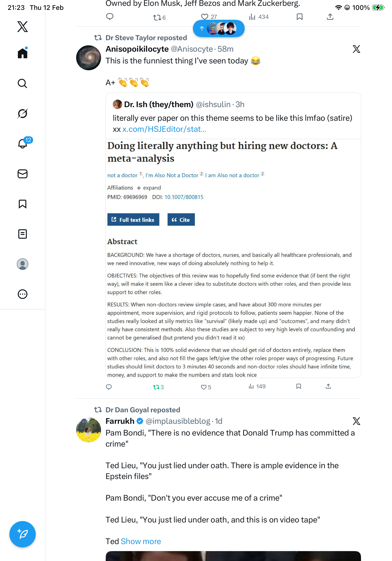The width and height of the screenshot is (392, 561).
Task: Open the sidebar Bookmarks icon
Action: click(x=23, y=204)
